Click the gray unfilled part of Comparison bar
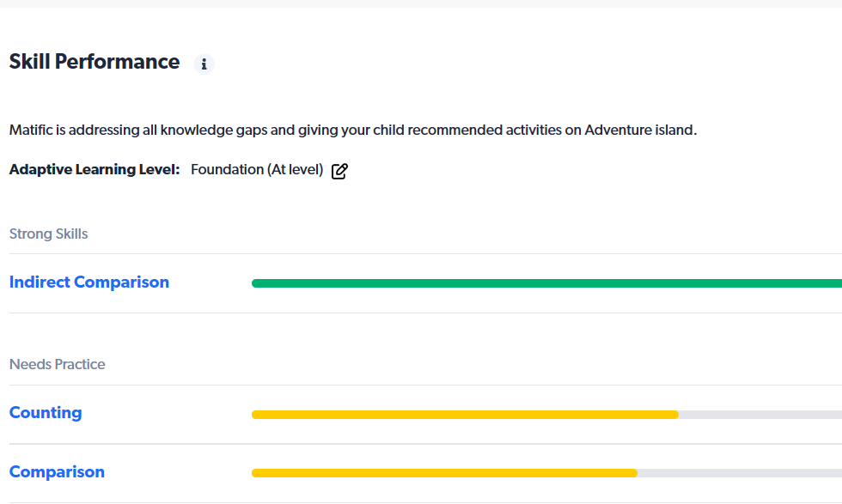Screen dimensions: 842x504 (x=739, y=473)
